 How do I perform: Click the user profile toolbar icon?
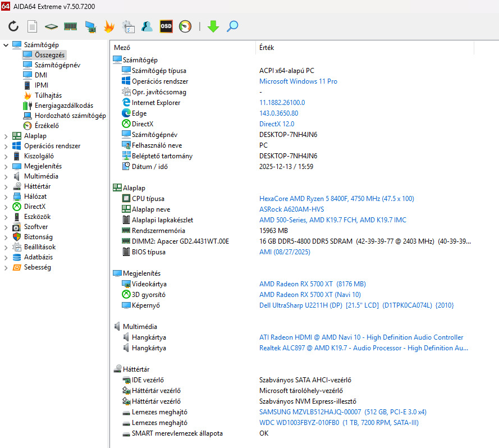(147, 26)
